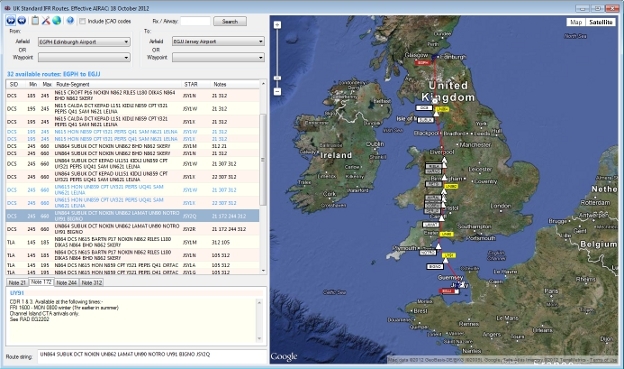Click the blue UY91 note heading
The width and height of the screenshot is (624, 369).
coord(17,293)
